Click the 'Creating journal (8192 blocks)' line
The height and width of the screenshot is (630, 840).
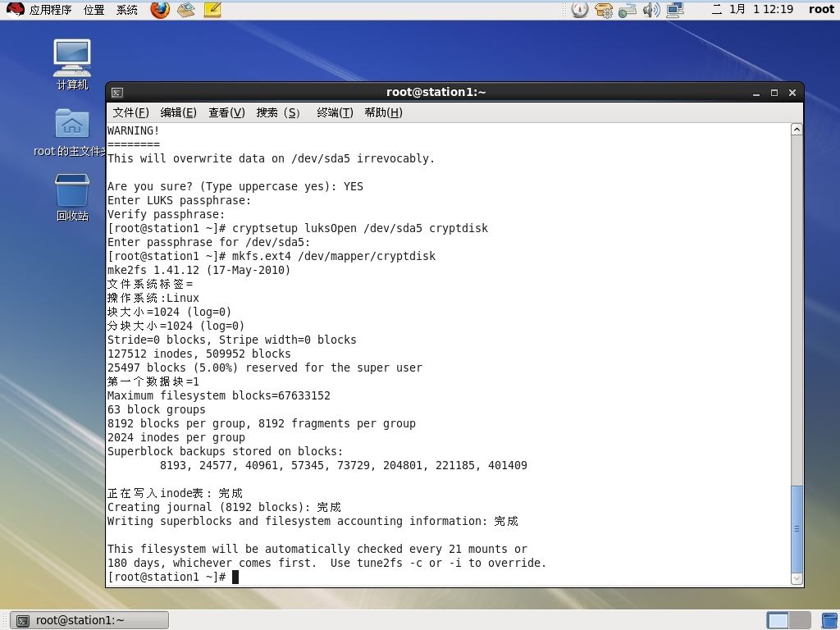click(224, 507)
